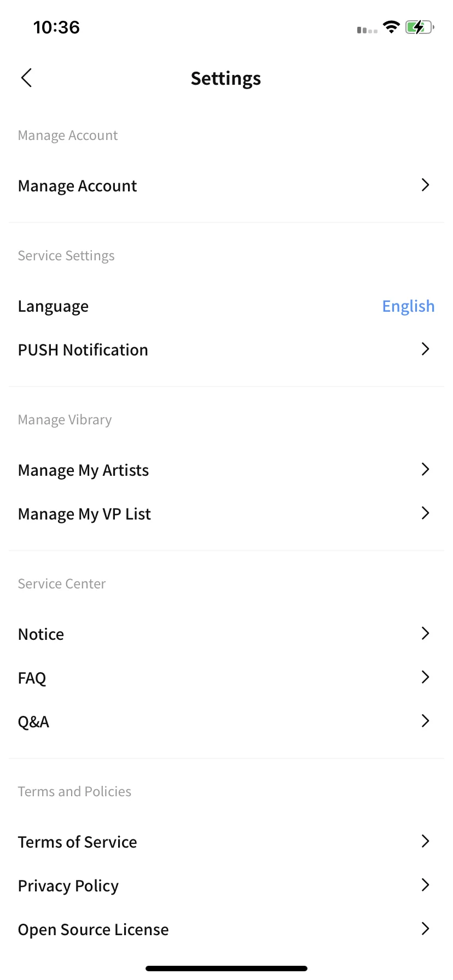The height and width of the screenshot is (980, 453).
Task: Tap the Open Source License arrow
Action: pyautogui.click(x=425, y=929)
